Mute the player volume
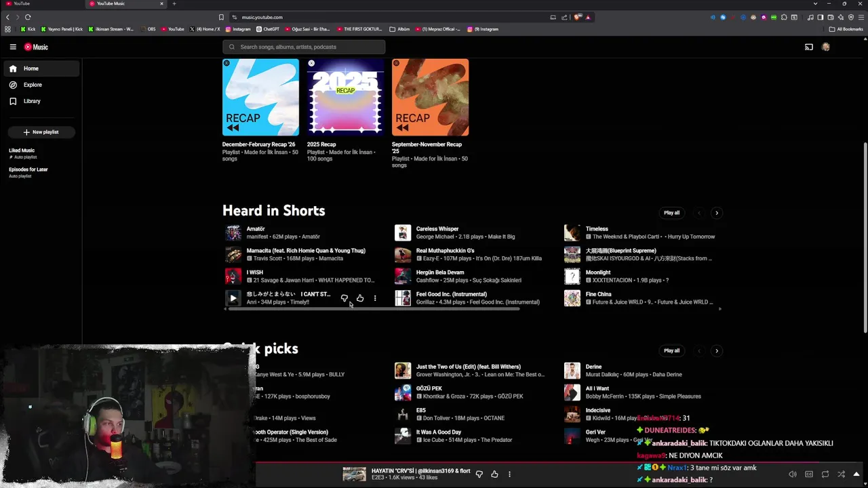Screen dimensions: 868x488 pos(793,474)
